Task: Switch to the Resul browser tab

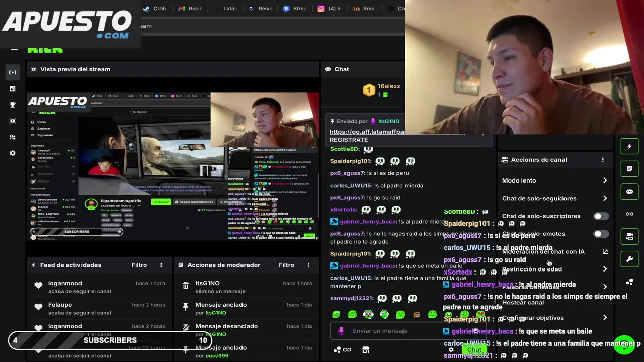Action: [x=261, y=8]
